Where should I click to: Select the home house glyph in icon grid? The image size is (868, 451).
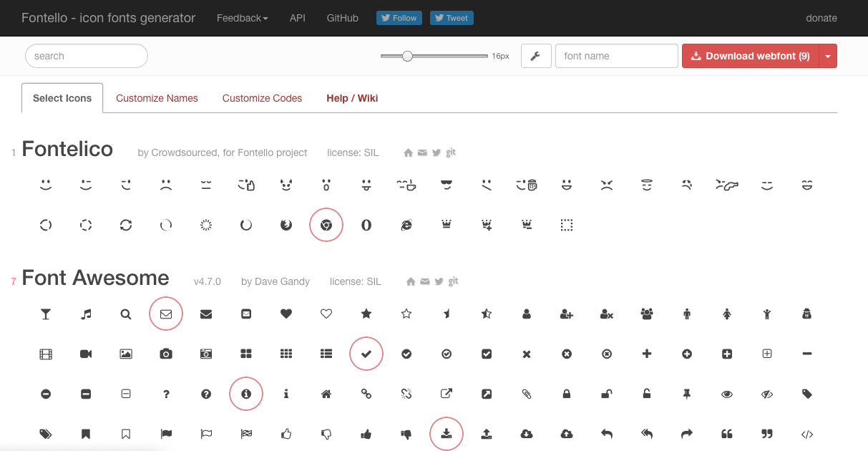(326, 394)
